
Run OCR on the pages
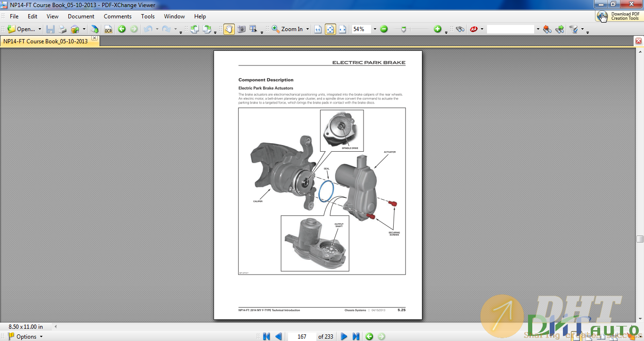pos(108,29)
